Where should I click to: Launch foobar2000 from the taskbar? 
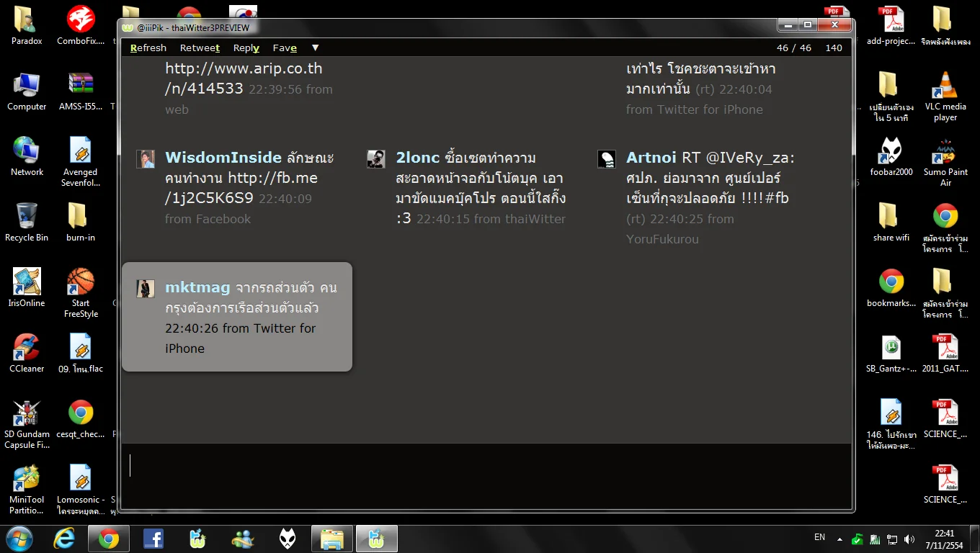(288, 539)
